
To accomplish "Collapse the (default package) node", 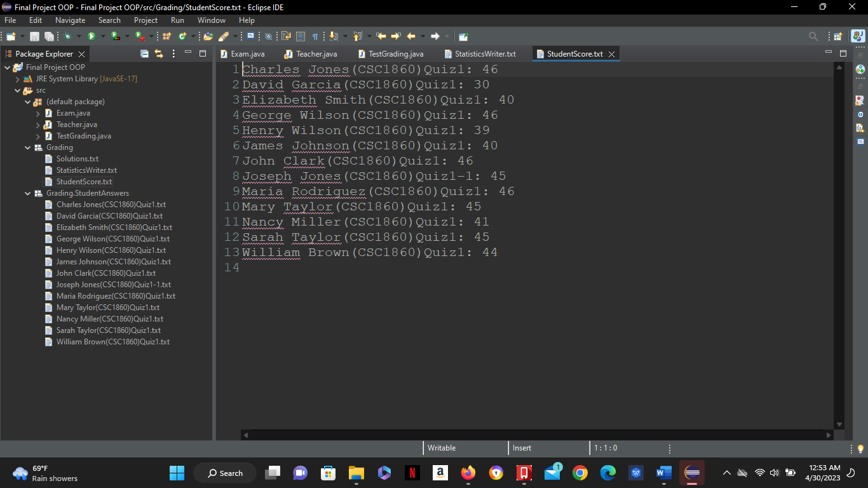I will [x=28, y=102].
